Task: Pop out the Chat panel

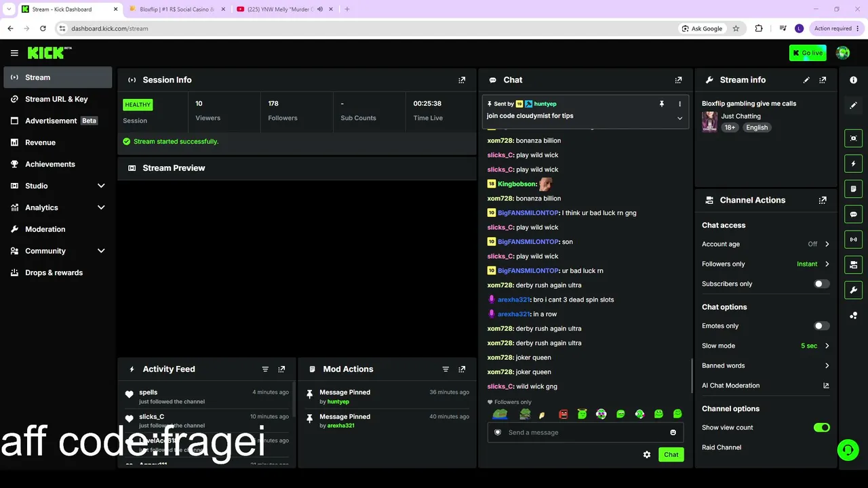Action: click(x=678, y=80)
